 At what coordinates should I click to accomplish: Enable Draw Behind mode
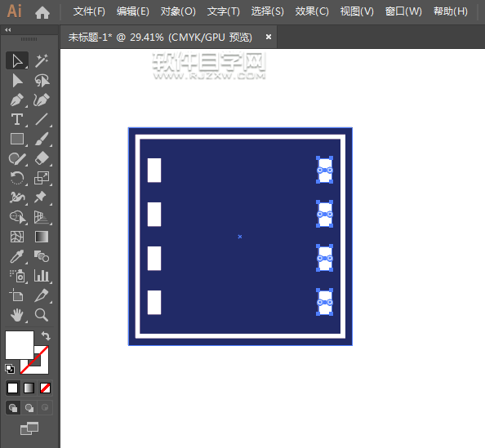click(29, 408)
